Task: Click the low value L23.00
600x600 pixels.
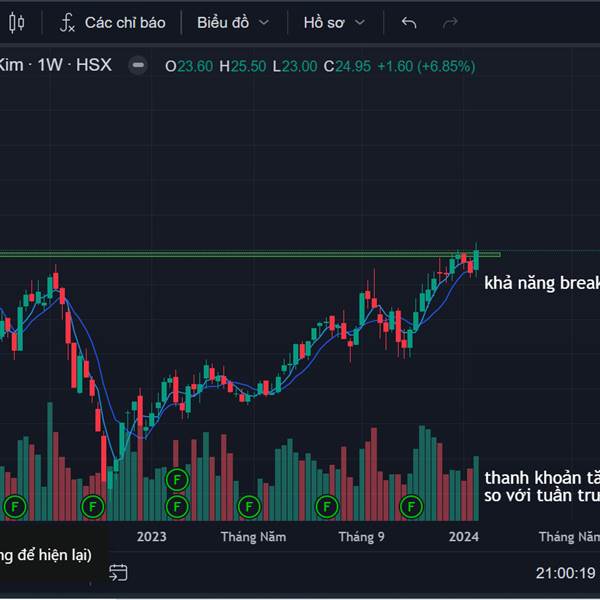Action: point(295,66)
